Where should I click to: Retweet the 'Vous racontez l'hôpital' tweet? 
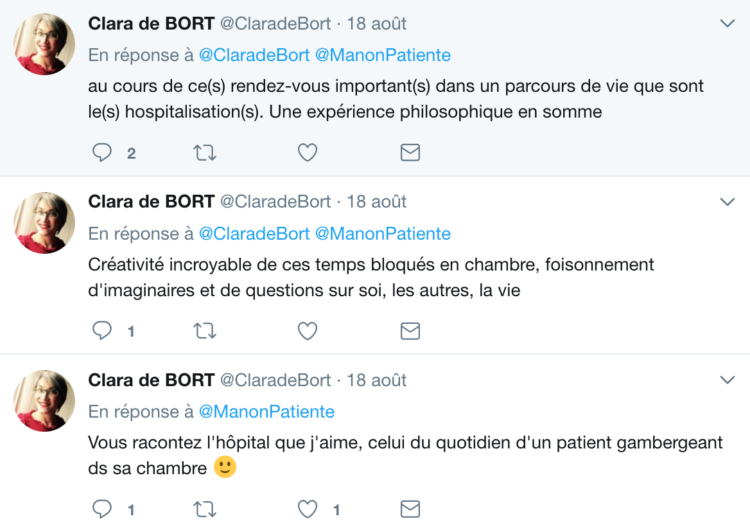point(205,509)
